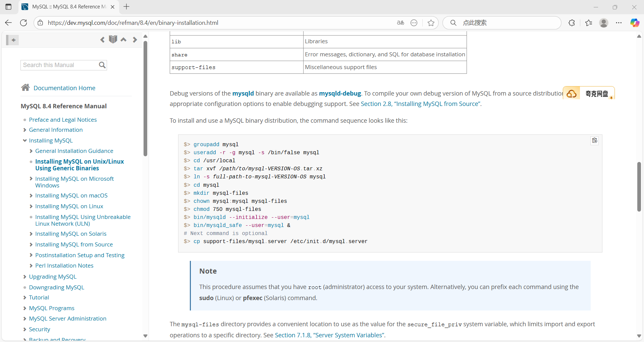The image size is (644, 342).
Task: Open the Security section
Action: (x=39, y=329)
